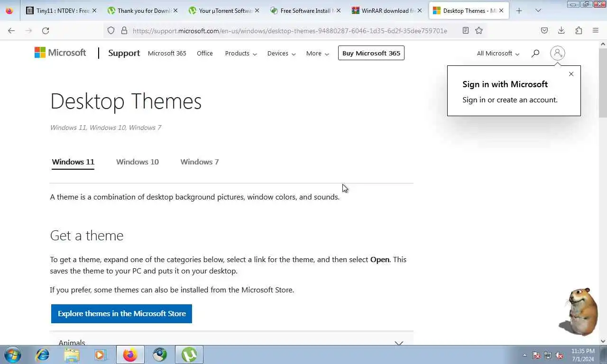Open a new browser tab
Viewport: 607px width, 364px height.
[519, 10]
